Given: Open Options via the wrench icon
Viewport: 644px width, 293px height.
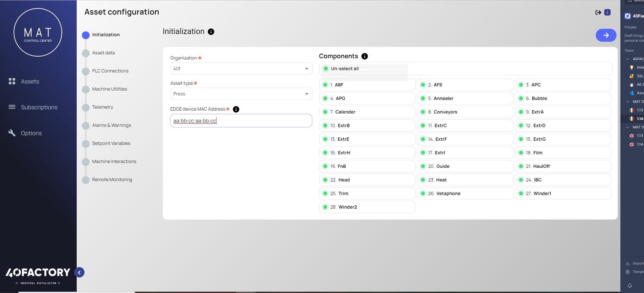Looking at the screenshot, I should tap(12, 133).
